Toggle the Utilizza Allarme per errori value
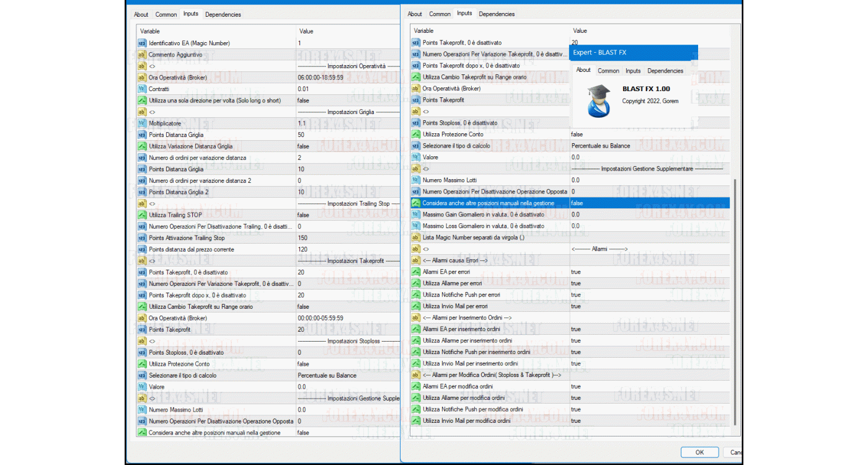 click(648, 283)
